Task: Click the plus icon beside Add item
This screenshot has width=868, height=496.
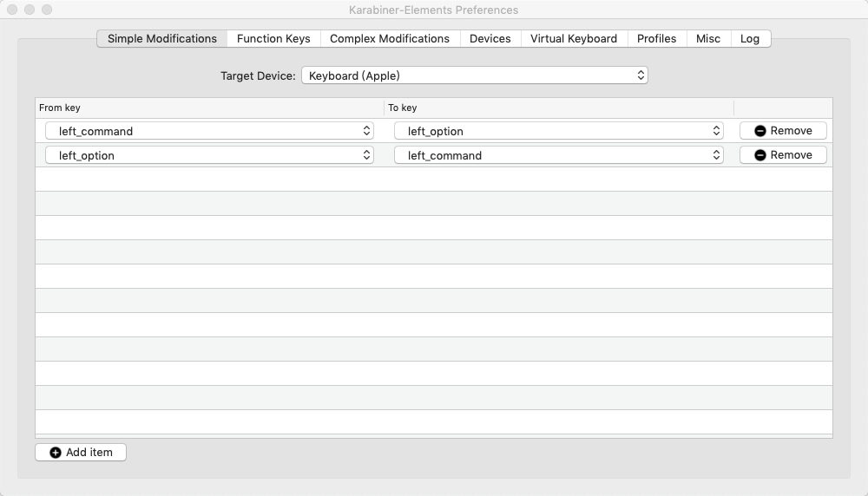Action: pyautogui.click(x=56, y=453)
